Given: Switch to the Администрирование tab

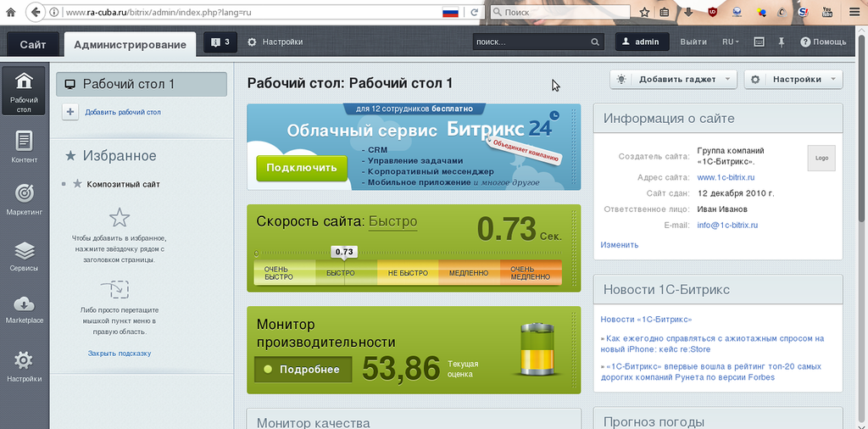Looking at the screenshot, I should 130,44.
